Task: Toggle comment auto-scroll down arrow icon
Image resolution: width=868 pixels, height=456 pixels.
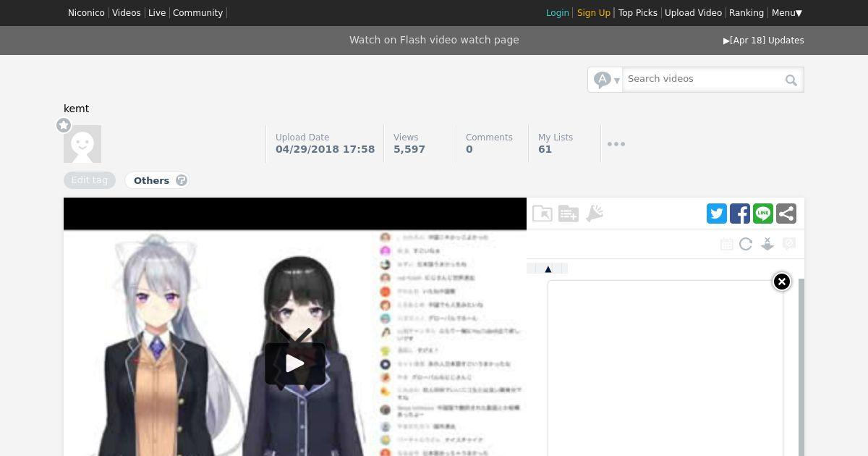Action: (767, 244)
